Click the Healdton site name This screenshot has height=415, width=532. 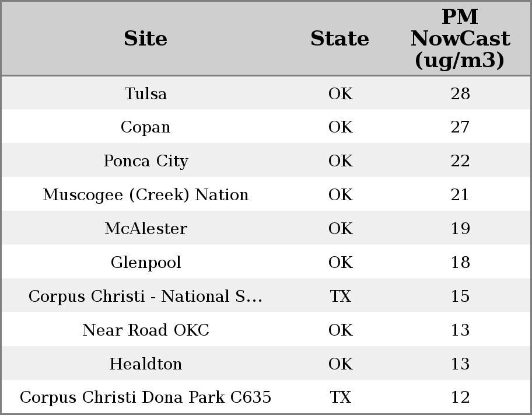[145, 364]
